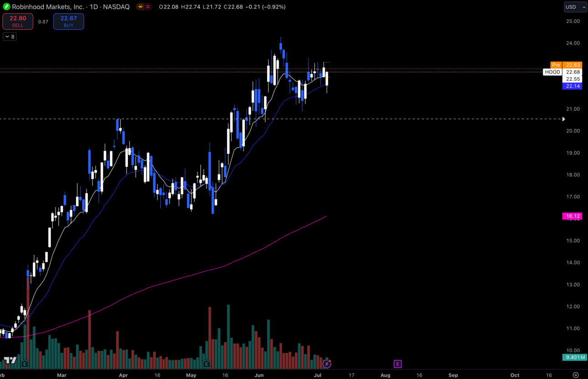
Task: Click the 20.00 price scale label
Action: point(573,131)
